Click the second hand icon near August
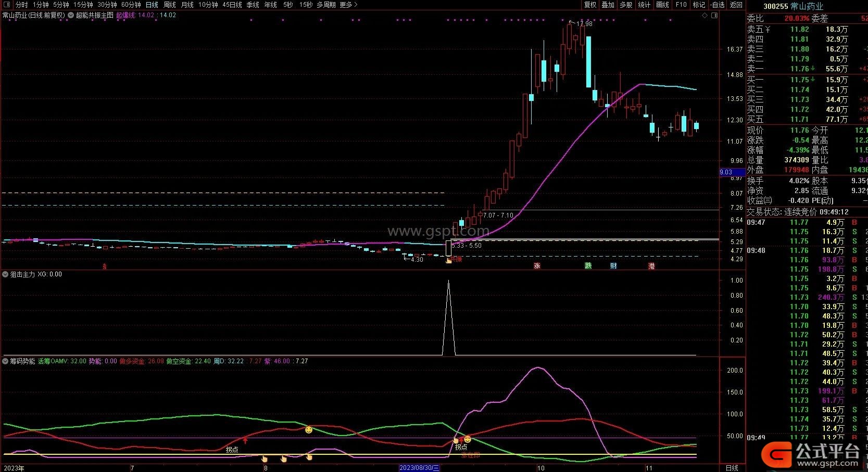 284,459
